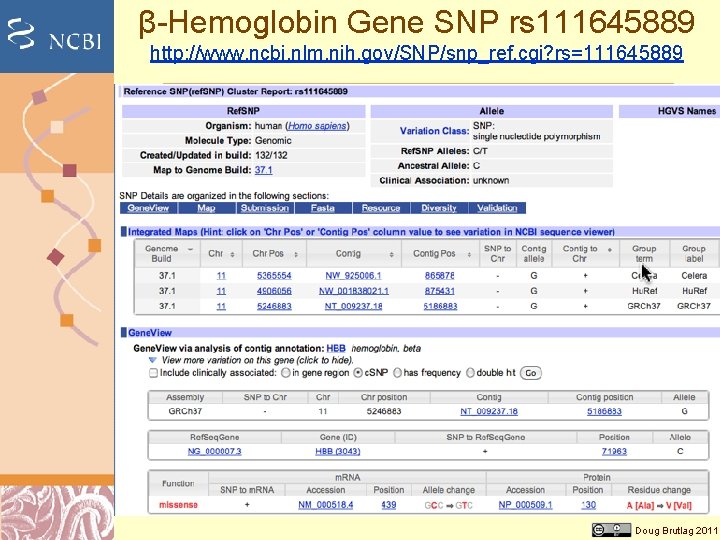Open contig NW_001838021.1 link
The image size is (720, 540).
coord(354,291)
